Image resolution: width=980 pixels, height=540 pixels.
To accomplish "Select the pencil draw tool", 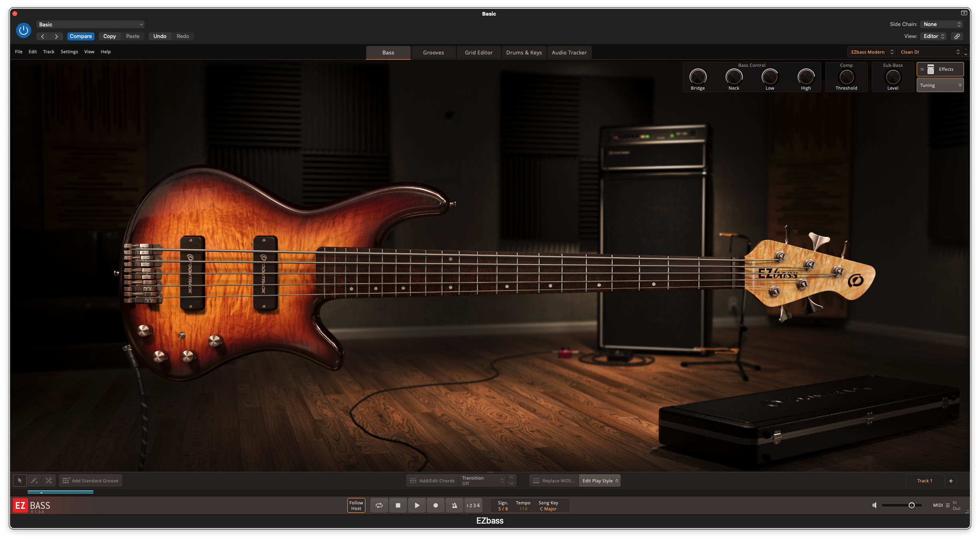I will coord(34,481).
